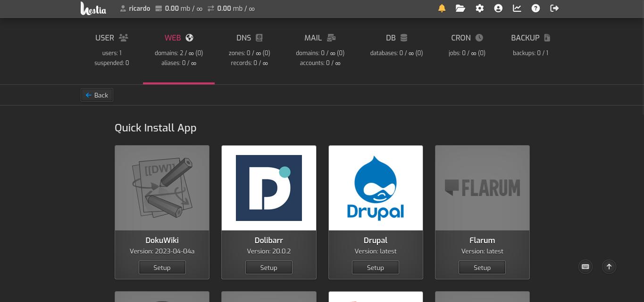Click the 'Quick Install App' heading

coord(155,128)
